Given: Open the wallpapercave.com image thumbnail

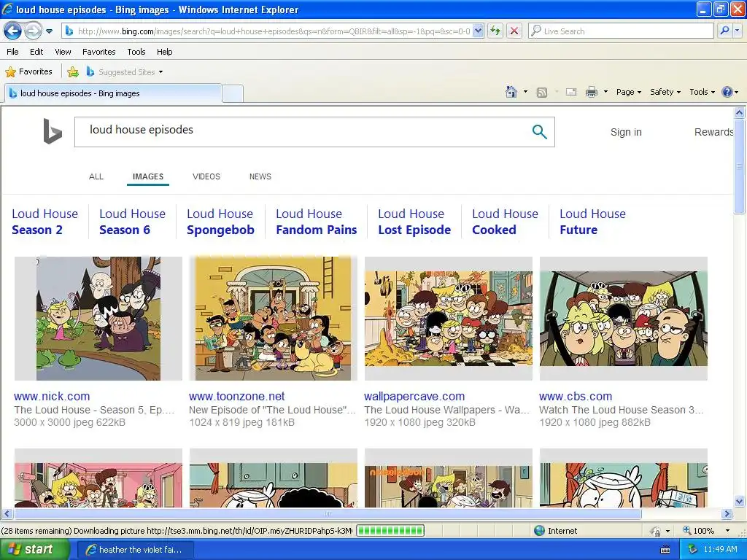Looking at the screenshot, I should click(x=449, y=319).
